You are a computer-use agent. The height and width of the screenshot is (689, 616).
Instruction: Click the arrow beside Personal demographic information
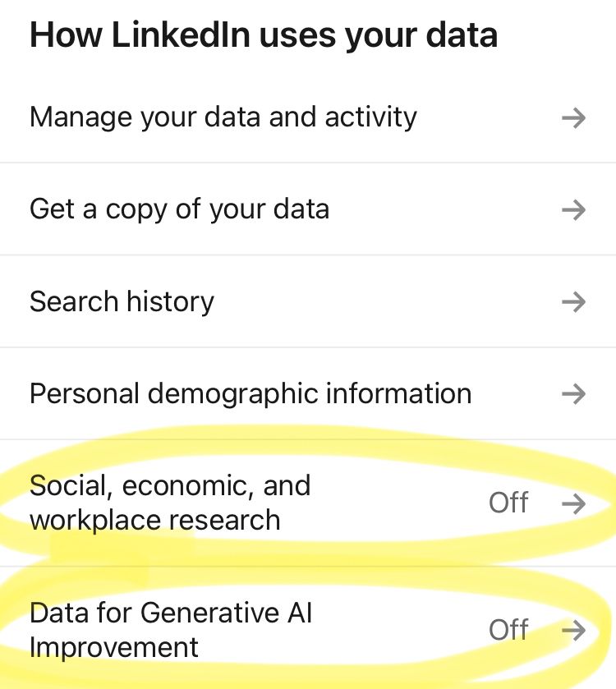tap(574, 394)
